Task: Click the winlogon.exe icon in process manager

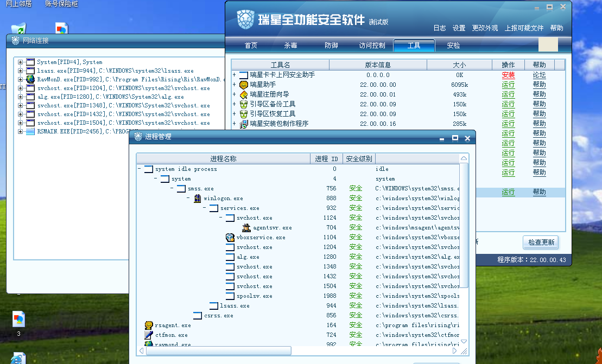Action: point(198,199)
